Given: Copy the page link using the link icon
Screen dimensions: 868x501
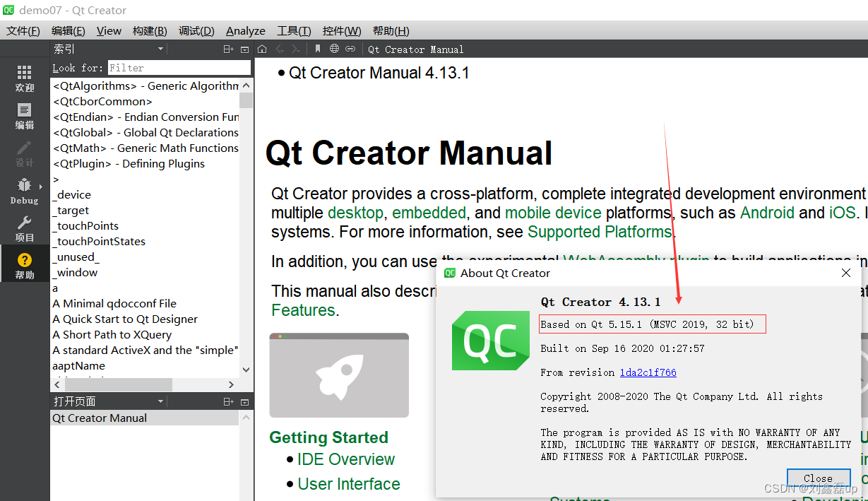Looking at the screenshot, I should pos(351,49).
